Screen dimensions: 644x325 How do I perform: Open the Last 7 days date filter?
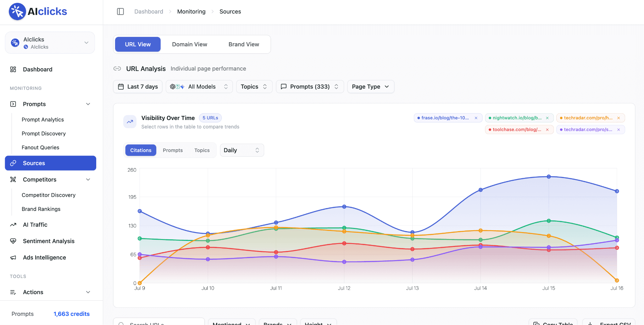(x=138, y=87)
